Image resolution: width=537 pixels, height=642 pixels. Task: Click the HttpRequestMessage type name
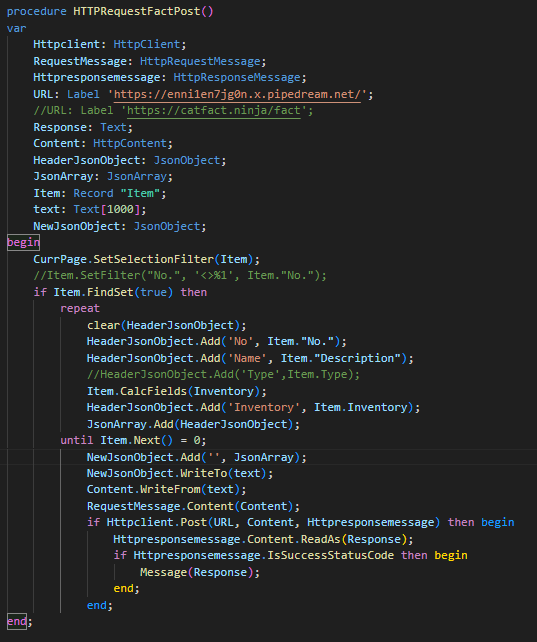coord(200,61)
